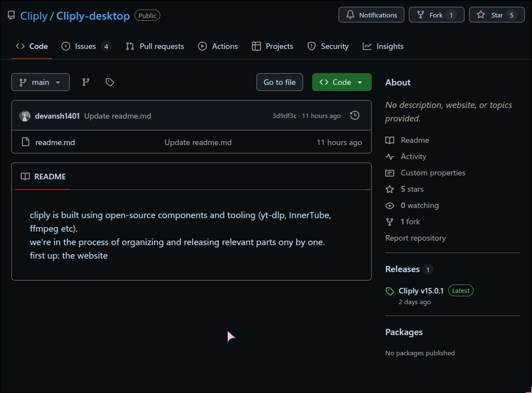Open the Notifications button
The image size is (532, 393).
[371, 15]
